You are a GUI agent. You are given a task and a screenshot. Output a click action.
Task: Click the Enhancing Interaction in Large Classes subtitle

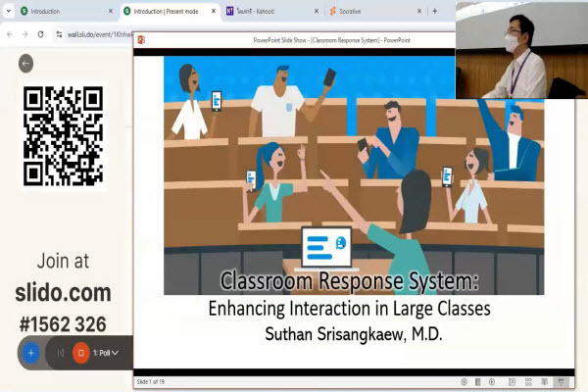coord(349,309)
